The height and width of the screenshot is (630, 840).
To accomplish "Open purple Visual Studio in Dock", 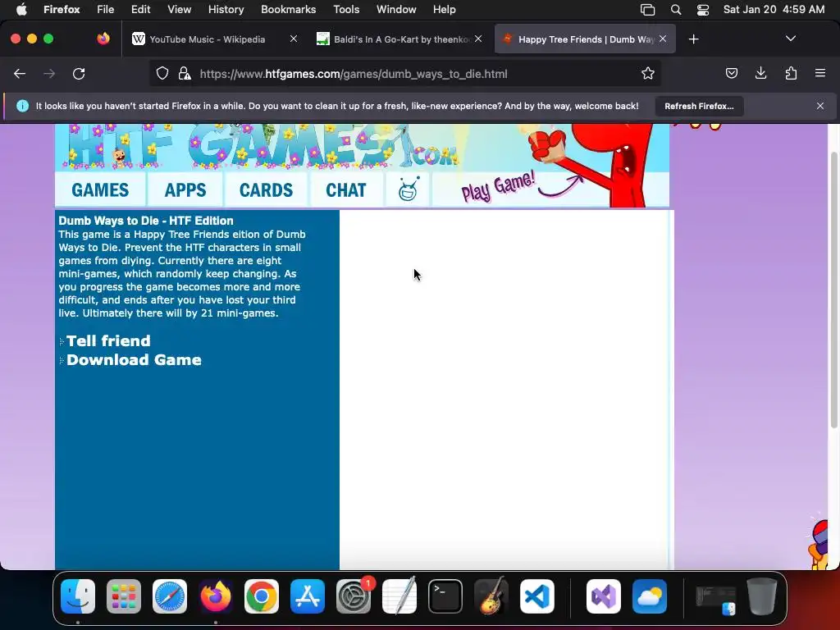I will 604,596.
